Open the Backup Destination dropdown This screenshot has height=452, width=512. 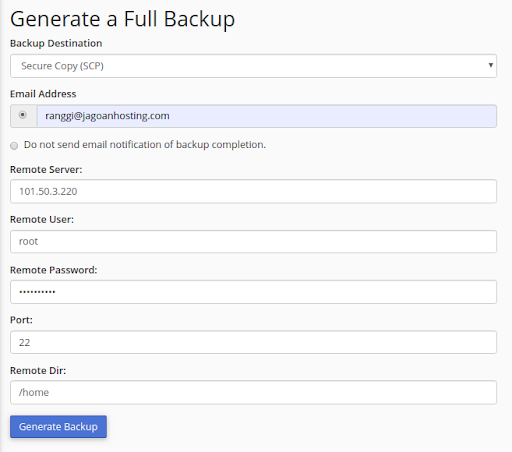click(253, 66)
